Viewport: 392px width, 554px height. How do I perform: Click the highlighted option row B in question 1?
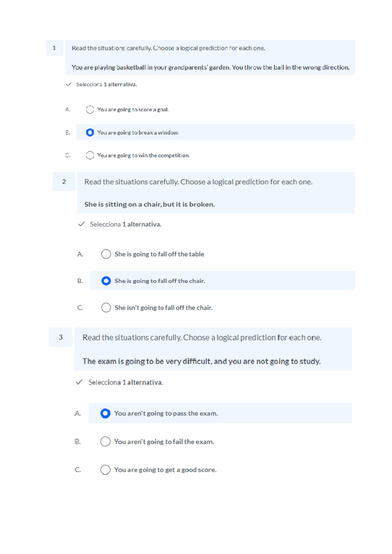tap(215, 133)
